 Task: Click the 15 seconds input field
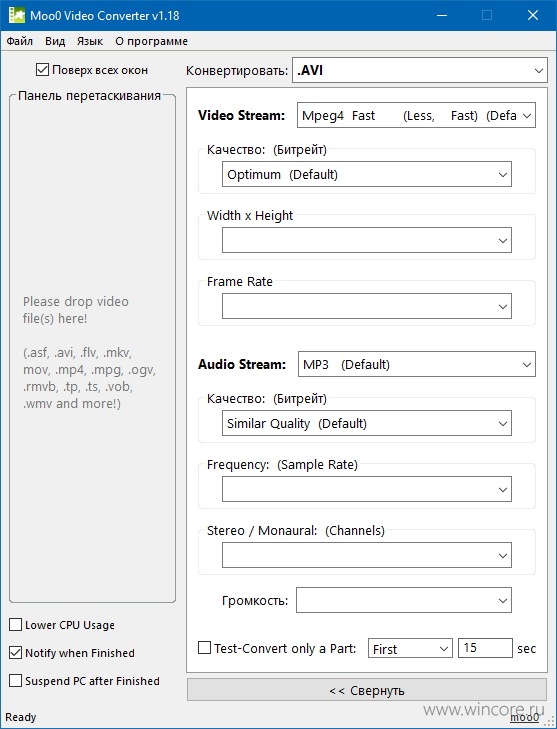(x=485, y=648)
